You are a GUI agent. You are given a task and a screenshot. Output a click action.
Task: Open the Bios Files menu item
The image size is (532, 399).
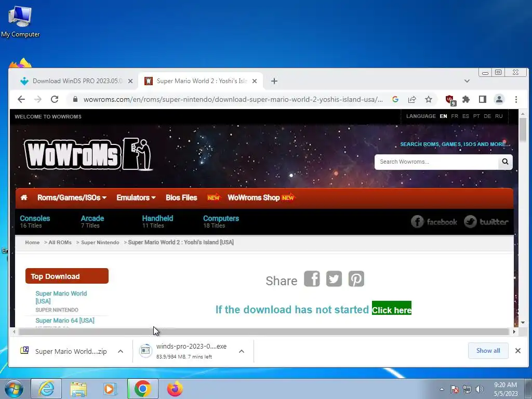pyautogui.click(x=181, y=197)
